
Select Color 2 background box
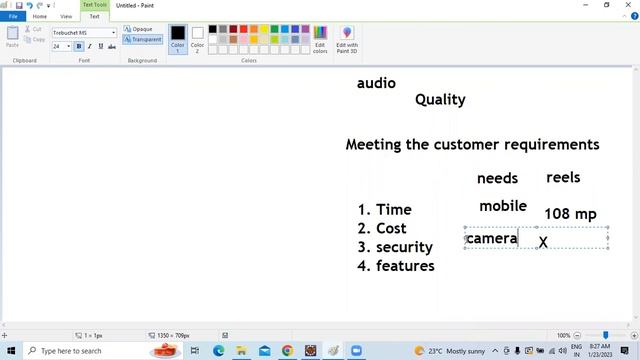coord(198,39)
